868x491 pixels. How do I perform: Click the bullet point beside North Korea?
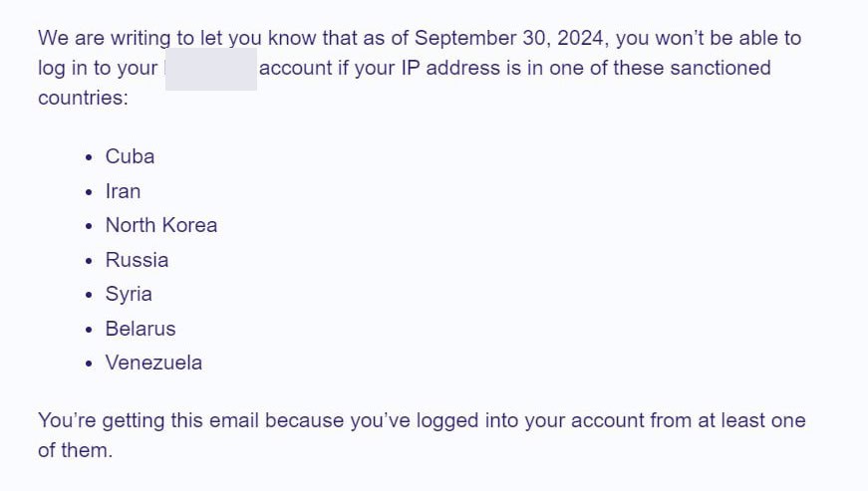(89, 226)
